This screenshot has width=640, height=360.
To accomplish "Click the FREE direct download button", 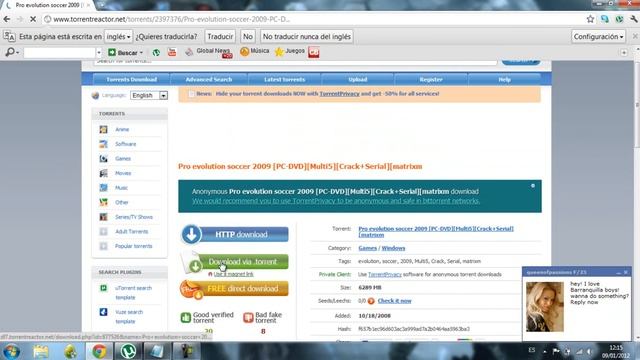I will [235, 289].
